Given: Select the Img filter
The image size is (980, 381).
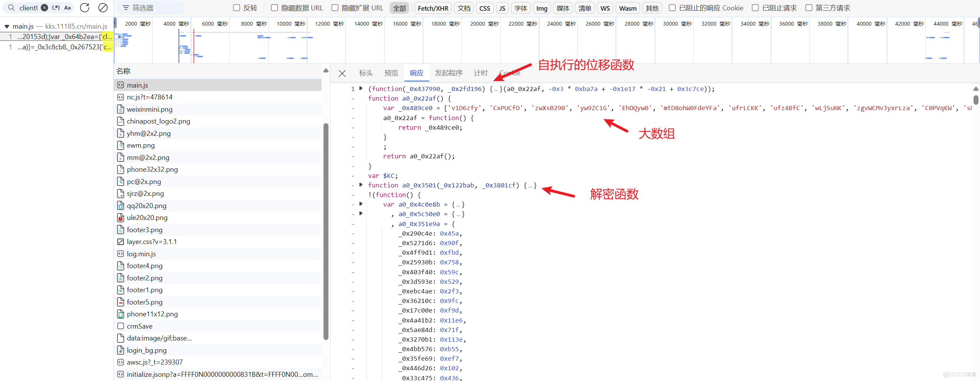Looking at the screenshot, I should [542, 8].
